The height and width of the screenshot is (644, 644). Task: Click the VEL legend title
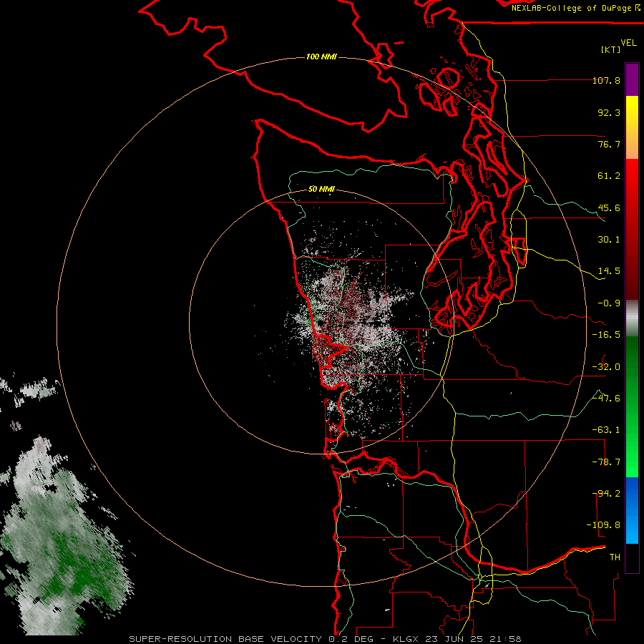pos(628,43)
